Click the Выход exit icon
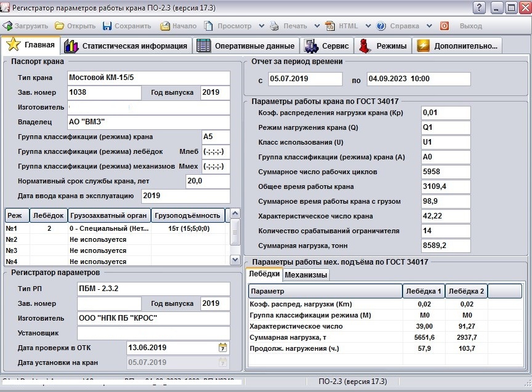 pyautogui.click(x=445, y=26)
